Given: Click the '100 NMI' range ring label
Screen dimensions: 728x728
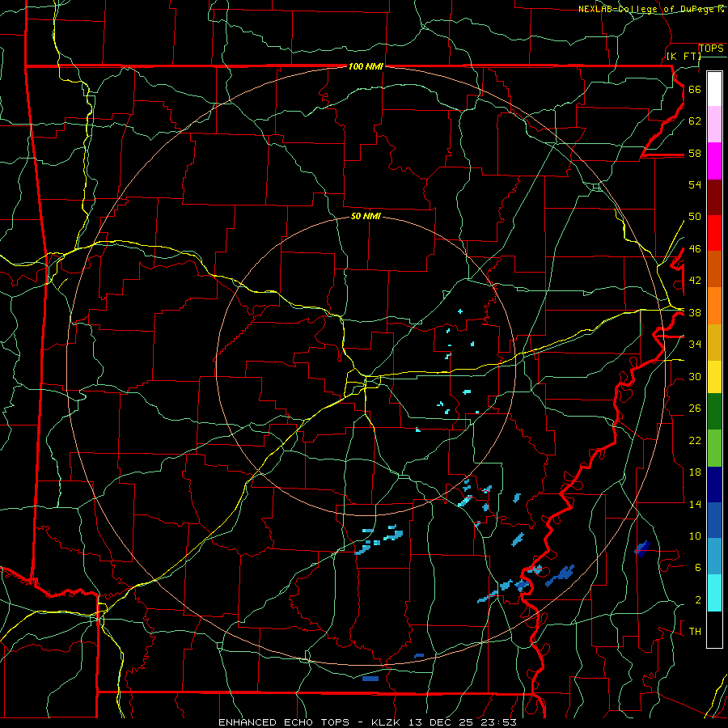Looking at the screenshot, I should point(366,66).
